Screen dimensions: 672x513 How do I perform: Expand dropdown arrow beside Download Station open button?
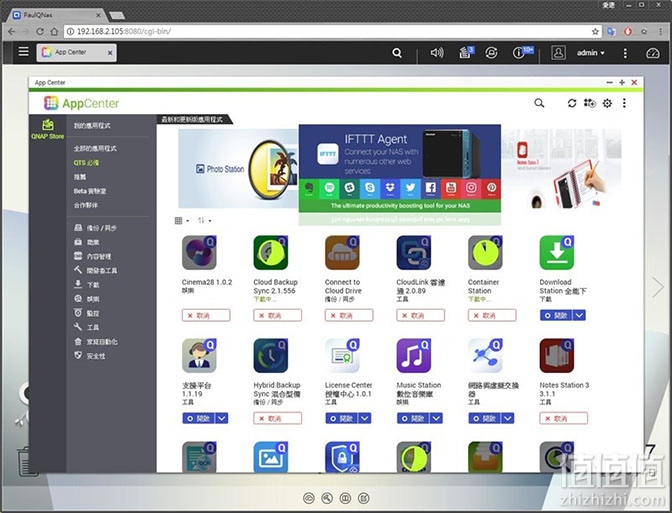(579, 315)
